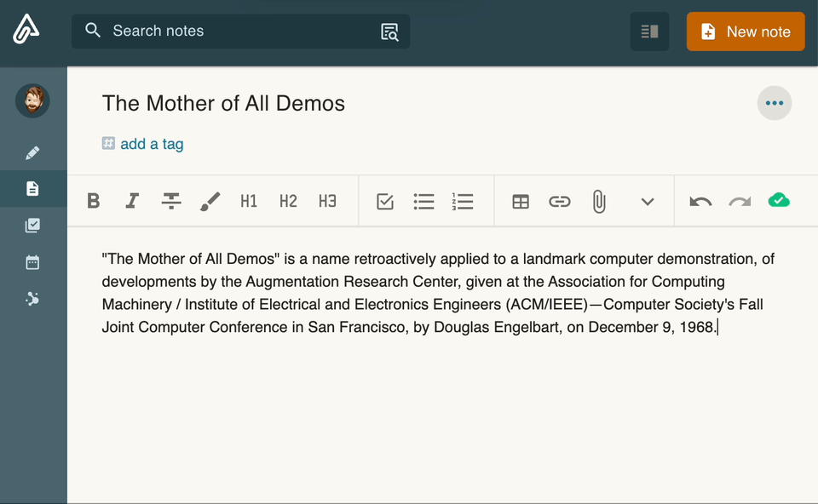Open the tasks checklist sidebar icon

click(32, 225)
